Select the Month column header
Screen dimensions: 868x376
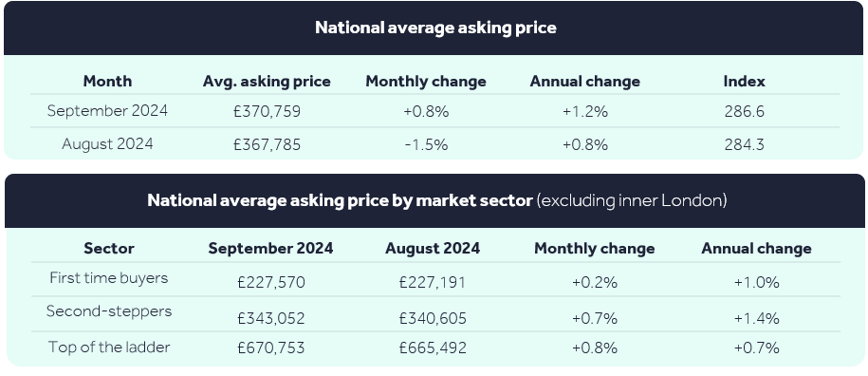tap(107, 82)
